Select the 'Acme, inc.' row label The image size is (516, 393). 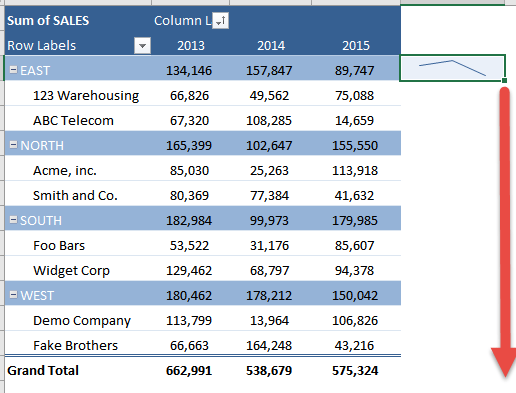coord(65,171)
